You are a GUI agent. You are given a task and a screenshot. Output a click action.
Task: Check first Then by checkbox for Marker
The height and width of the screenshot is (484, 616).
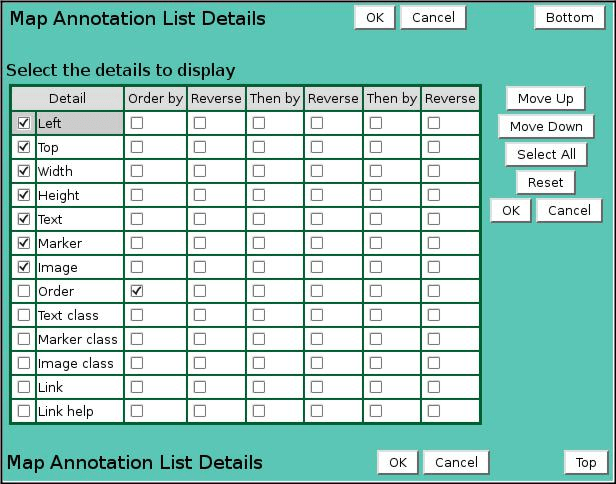point(259,243)
